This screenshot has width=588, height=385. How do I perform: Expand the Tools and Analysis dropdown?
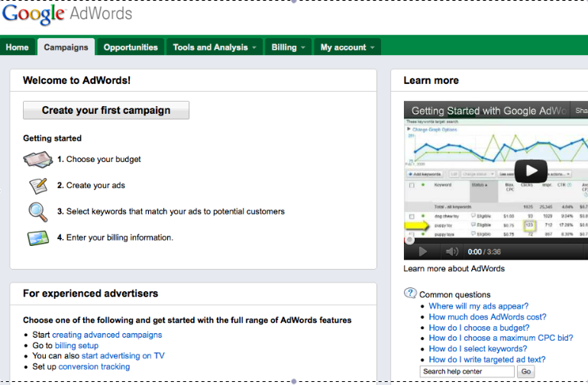click(215, 47)
